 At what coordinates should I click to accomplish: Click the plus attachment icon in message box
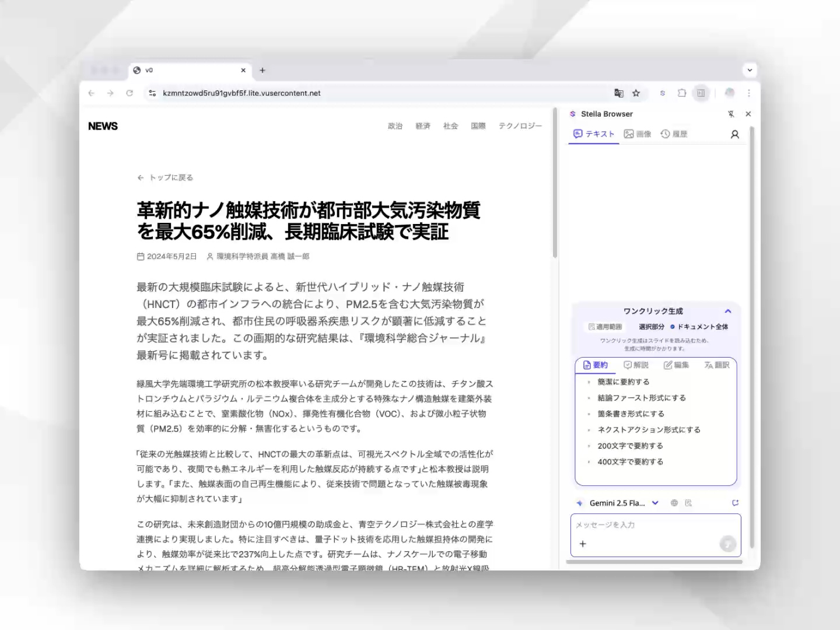583,544
